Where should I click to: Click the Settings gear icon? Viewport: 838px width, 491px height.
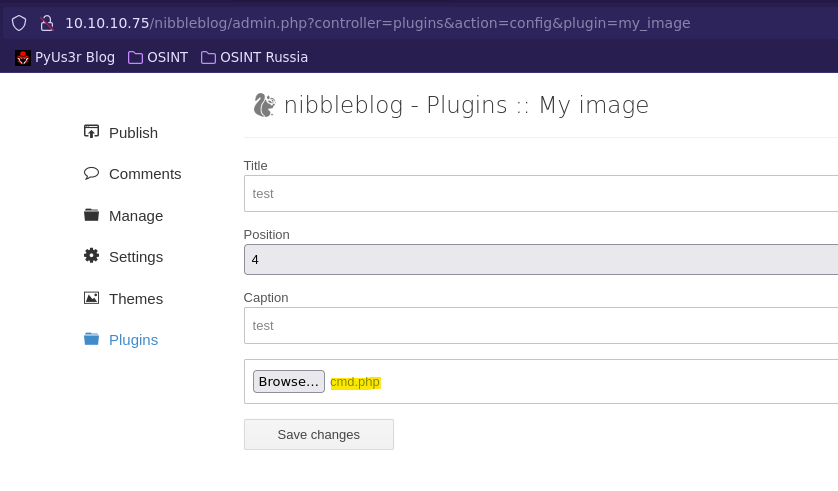pyautogui.click(x=91, y=256)
